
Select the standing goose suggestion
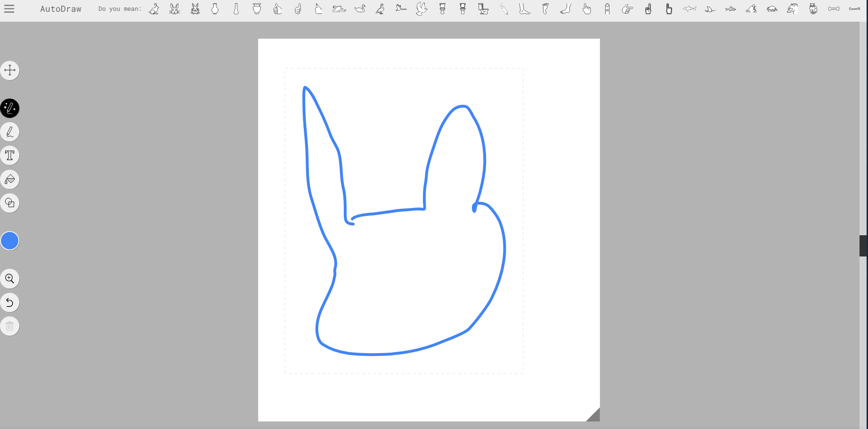(x=381, y=9)
